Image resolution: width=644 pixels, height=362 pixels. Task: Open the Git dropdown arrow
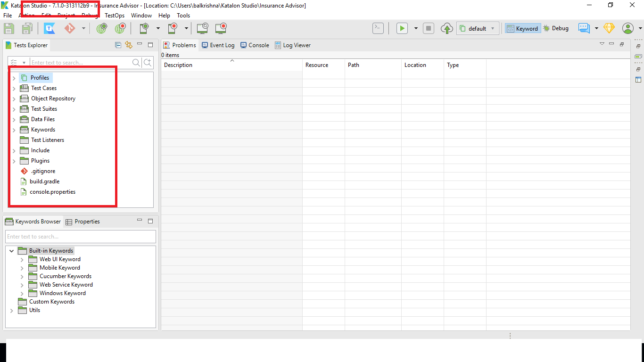pyautogui.click(x=83, y=28)
